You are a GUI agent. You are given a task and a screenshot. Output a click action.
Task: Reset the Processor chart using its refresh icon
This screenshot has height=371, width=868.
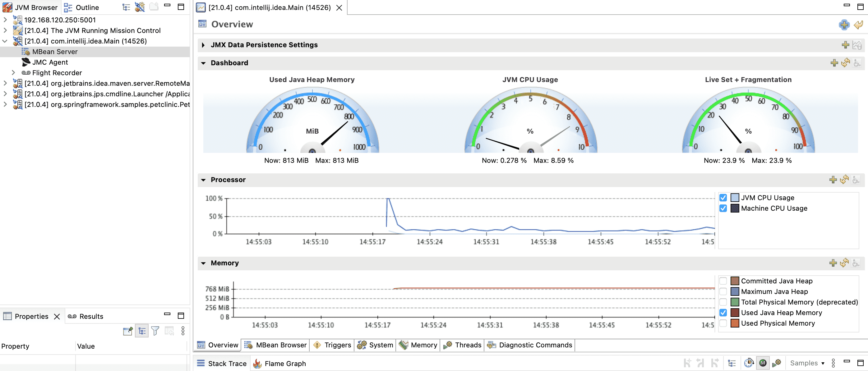point(844,180)
